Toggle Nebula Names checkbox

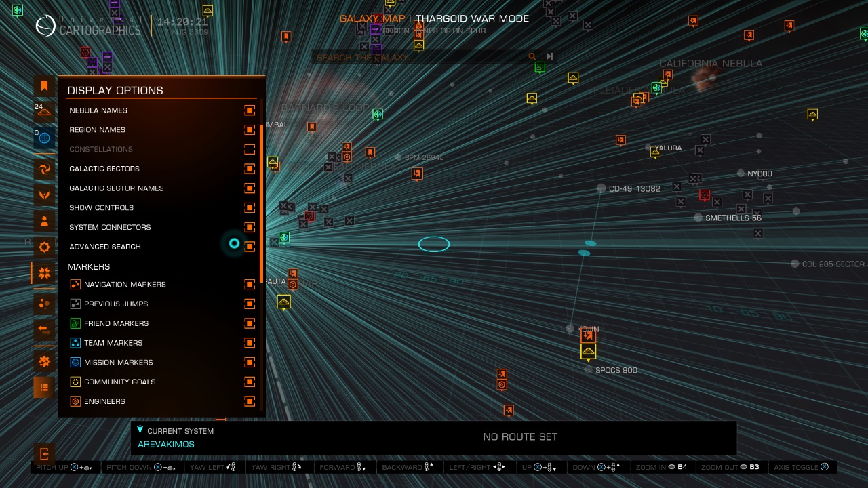pyautogui.click(x=250, y=110)
